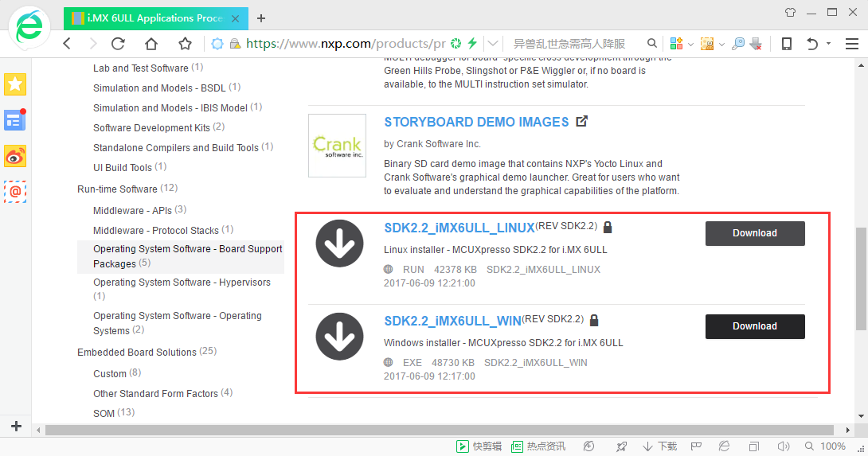This screenshot has height=456, width=868.
Task: Expand the apps grid extension dropdown arrow
Action: 690,45
